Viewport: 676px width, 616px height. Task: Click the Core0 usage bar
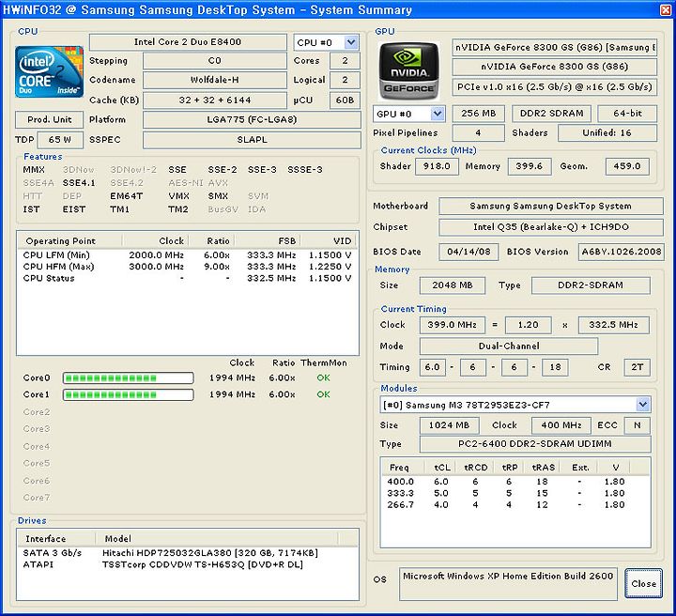128,378
